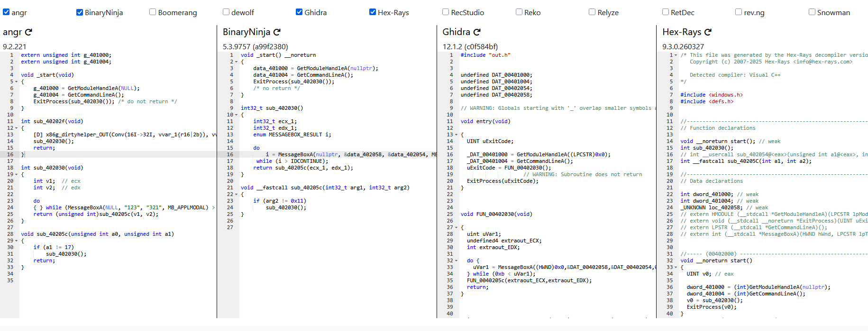Click 'ExitProcess(uExitCode);' in Ghidra code

pos(503,181)
